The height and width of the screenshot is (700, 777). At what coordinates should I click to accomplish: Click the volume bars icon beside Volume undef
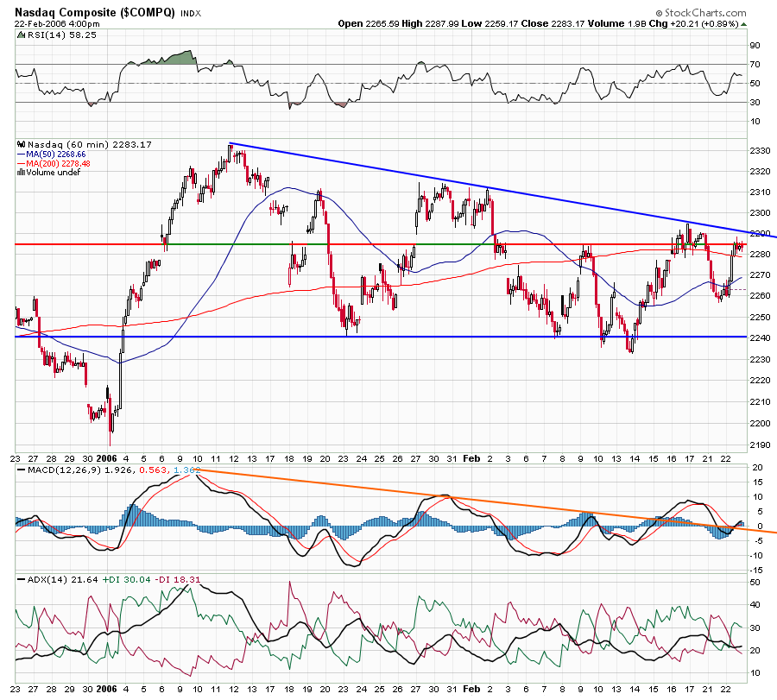(22, 173)
